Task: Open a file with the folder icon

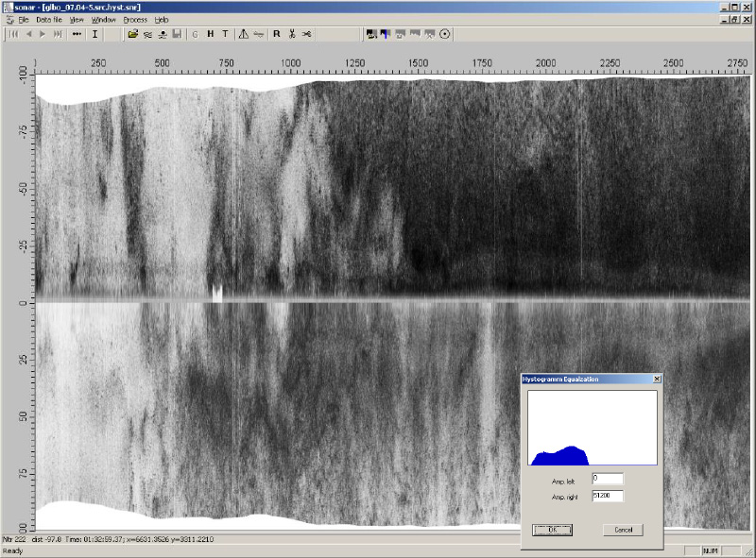Action: click(x=132, y=34)
